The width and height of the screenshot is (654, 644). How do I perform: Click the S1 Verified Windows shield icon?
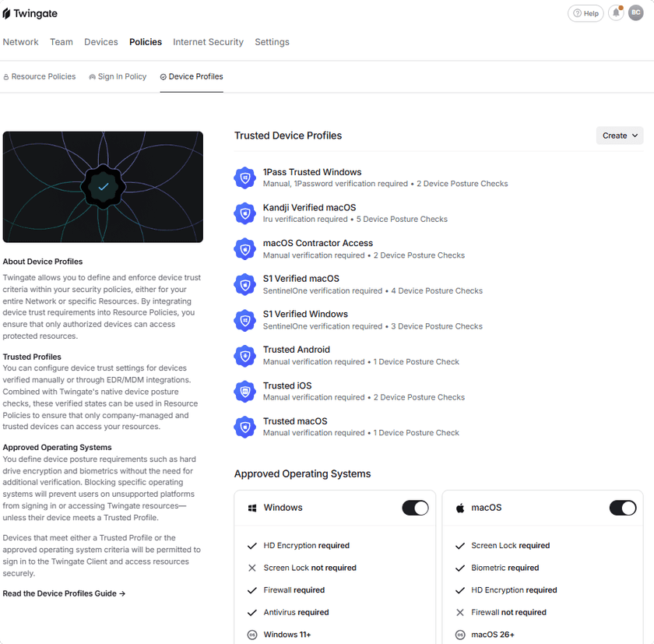[x=245, y=320]
